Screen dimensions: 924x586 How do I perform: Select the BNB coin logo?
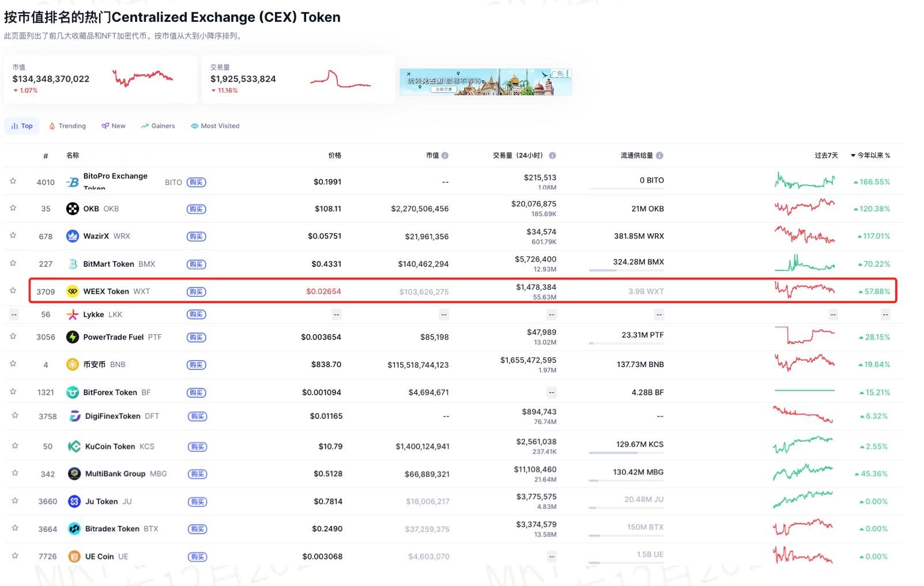(x=73, y=365)
